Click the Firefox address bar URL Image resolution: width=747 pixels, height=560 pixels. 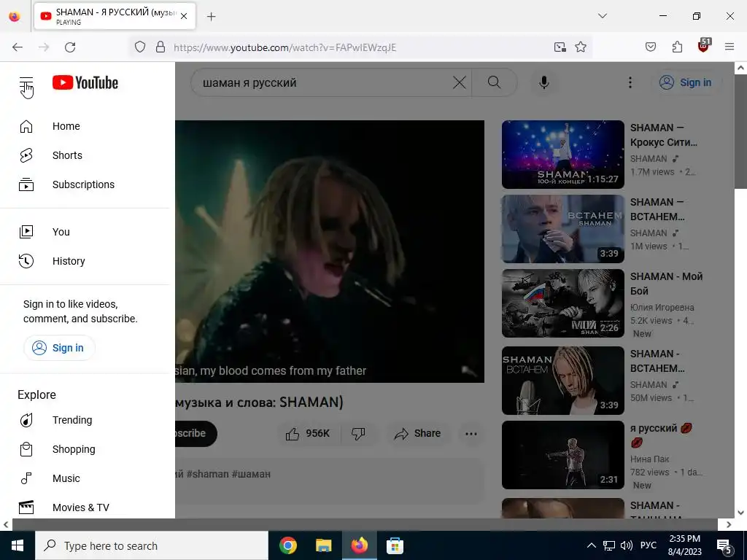(x=285, y=47)
